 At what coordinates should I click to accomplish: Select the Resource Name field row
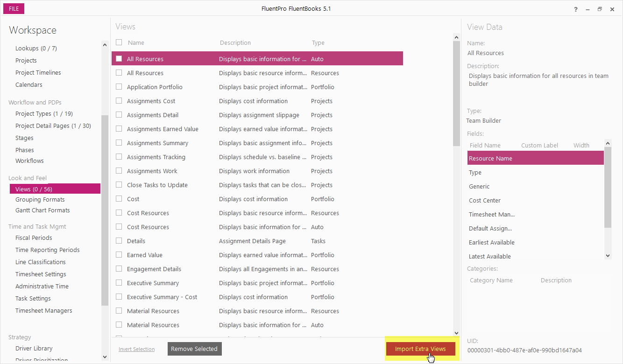[535, 158]
